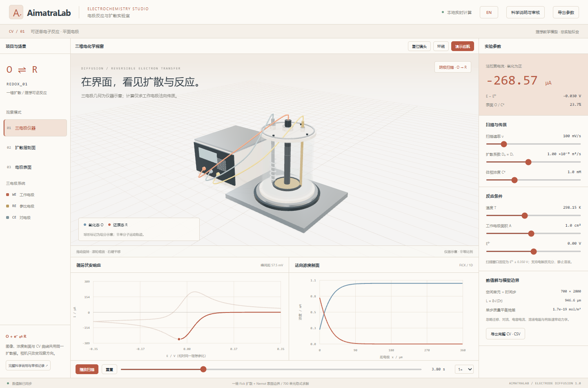The width and height of the screenshot is (588, 388).
Task: Click the 700 × 2800 grid value
Action: (x=571, y=291)
